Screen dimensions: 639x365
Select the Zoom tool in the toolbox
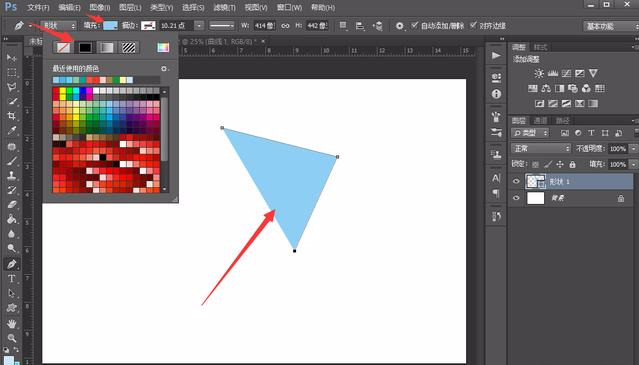11,338
